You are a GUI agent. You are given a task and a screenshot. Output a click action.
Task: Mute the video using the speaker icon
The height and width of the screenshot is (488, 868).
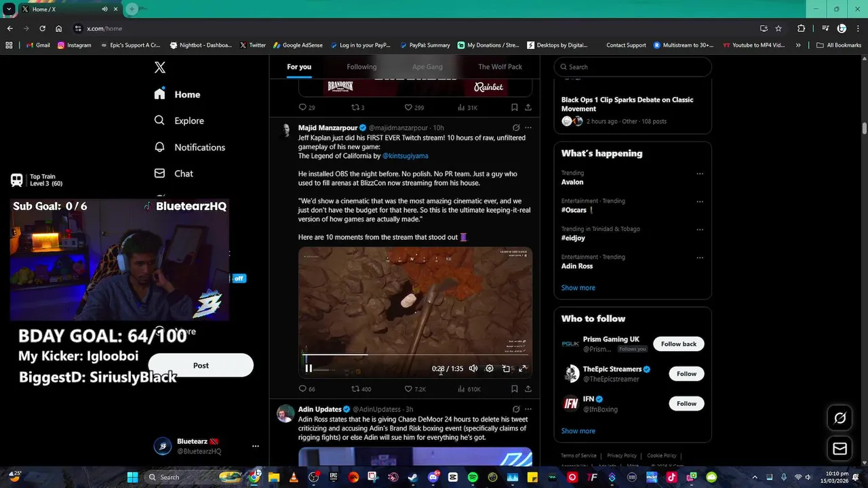(473, 369)
